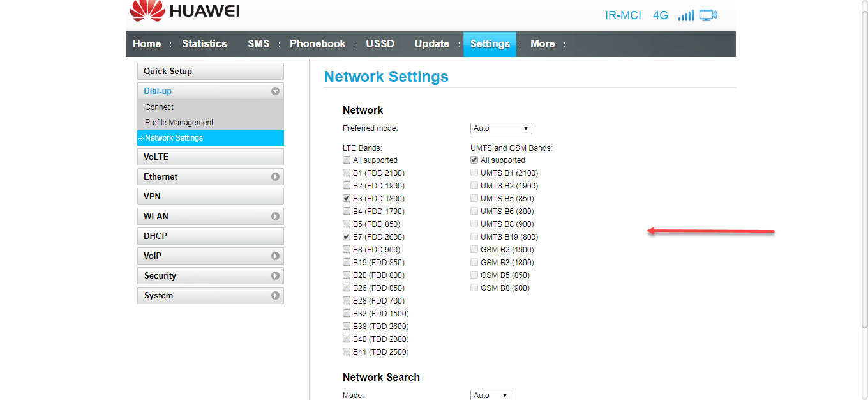Enable B5 (FDD 850) band
The width and height of the screenshot is (868, 400).
tap(347, 224)
